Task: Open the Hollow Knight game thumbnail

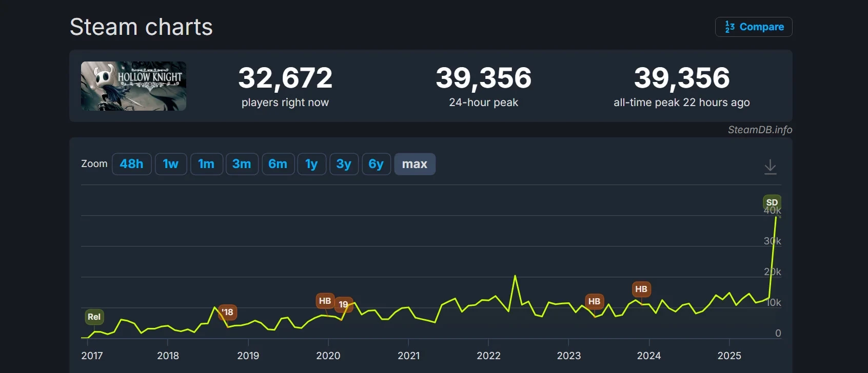Action: point(133,86)
